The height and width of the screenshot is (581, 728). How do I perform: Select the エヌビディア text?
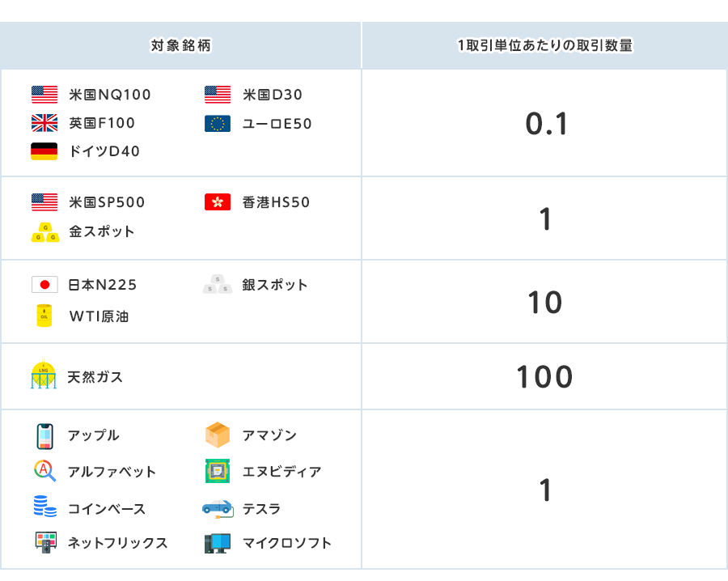pyautogui.click(x=282, y=472)
